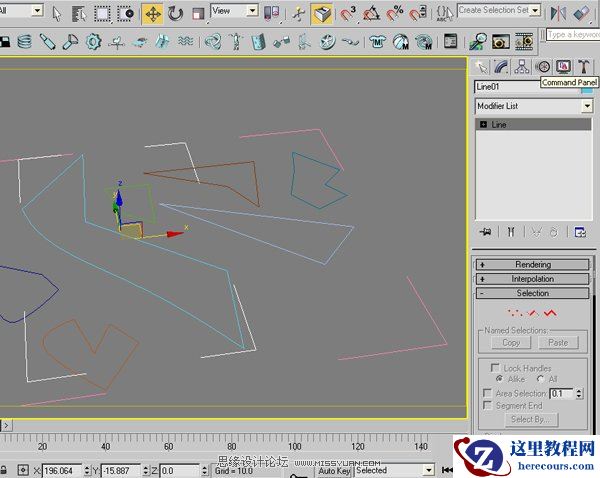Image resolution: width=600 pixels, height=478 pixels.
Task: Click the water waves icon in second toolbar
Action: [186, 41]
